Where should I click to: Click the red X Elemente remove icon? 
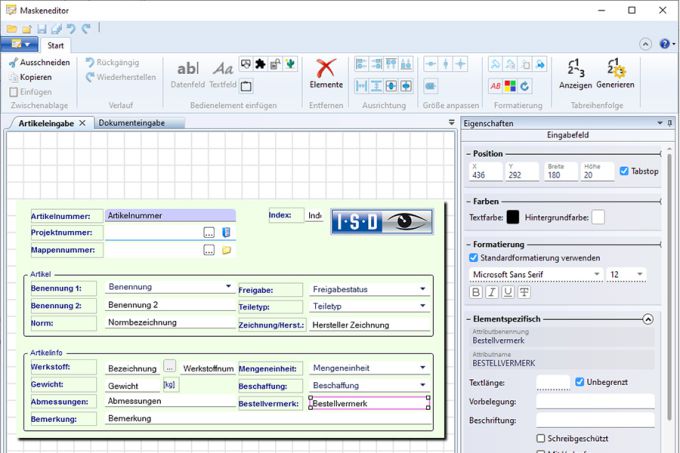[325, 70]
